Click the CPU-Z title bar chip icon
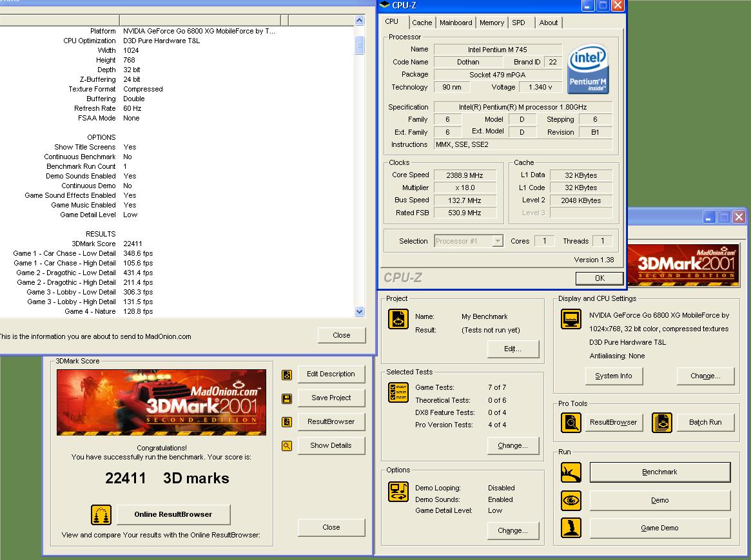This screenshot has width=751, height=560. pos(385,5)
